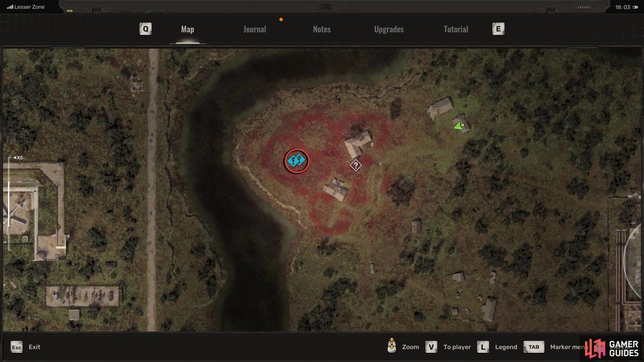
Task: Go to the Upgrades tab
Action: tap(389, 29)
